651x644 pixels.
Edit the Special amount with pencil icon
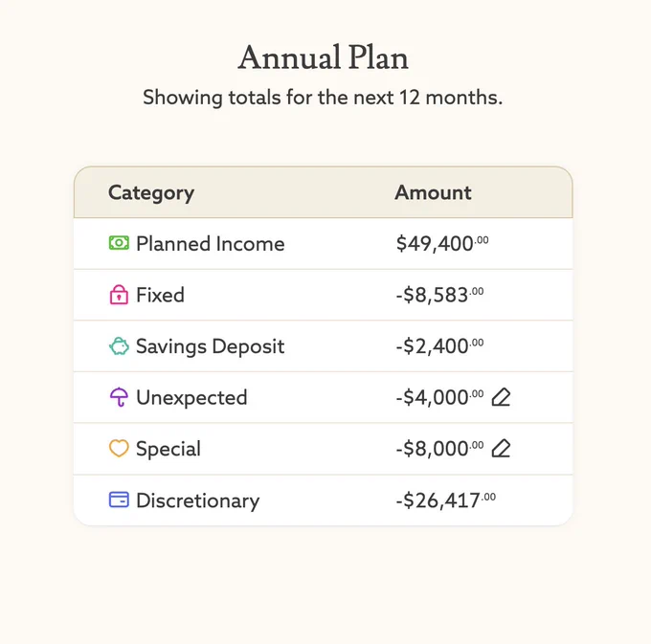pos(501,449)
